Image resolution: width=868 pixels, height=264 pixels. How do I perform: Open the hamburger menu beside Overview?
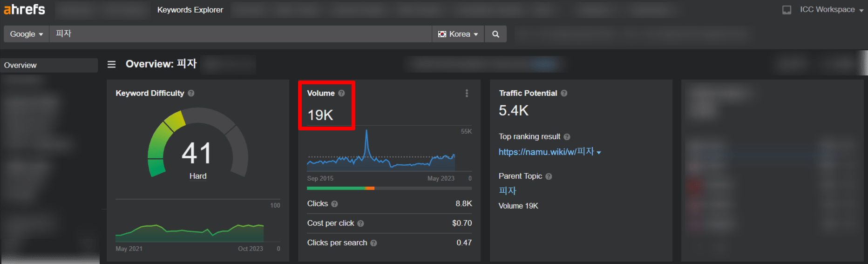click(111, 64)
